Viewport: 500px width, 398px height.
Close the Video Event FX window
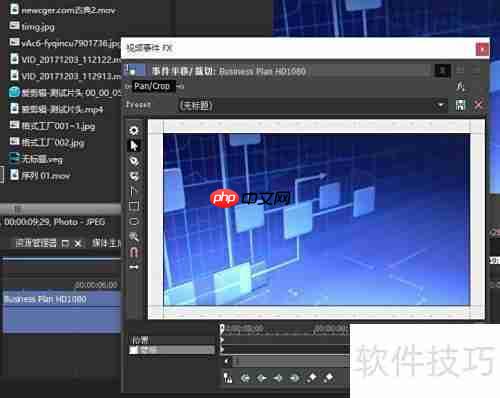coord(482,49)
